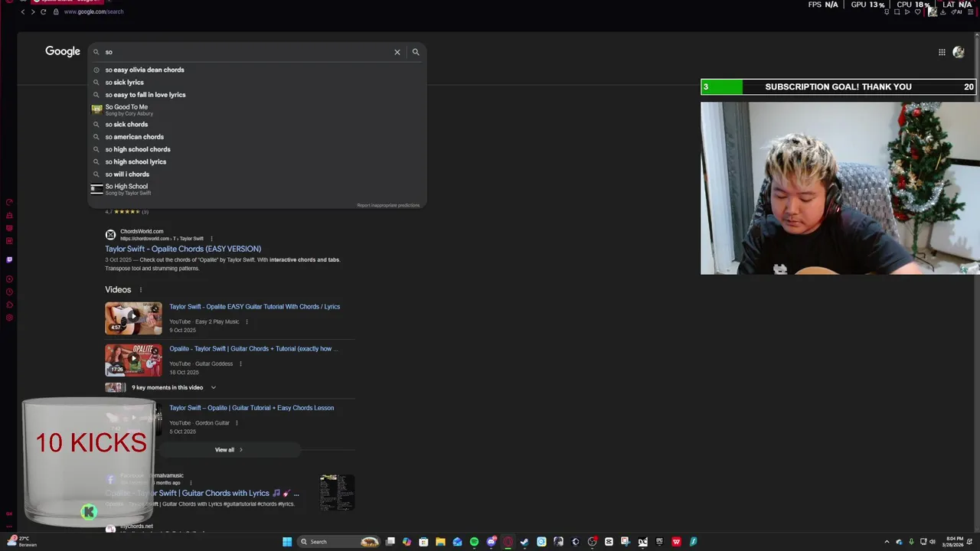Open WPS Office from the taskbar

pyautogui.click(x=676, y=542)
